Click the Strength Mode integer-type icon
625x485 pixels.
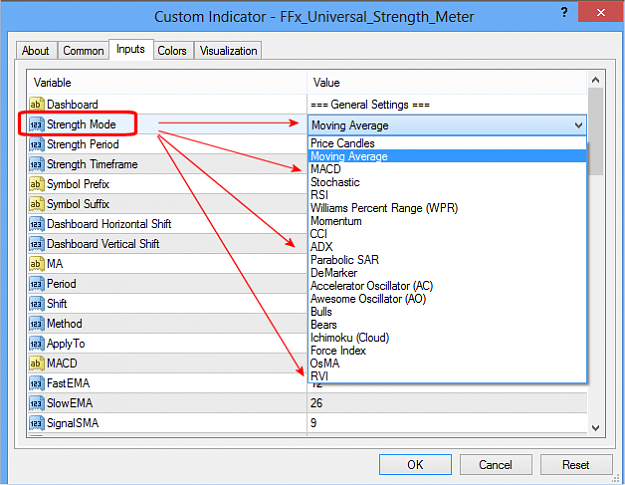(x=36, y=124)
